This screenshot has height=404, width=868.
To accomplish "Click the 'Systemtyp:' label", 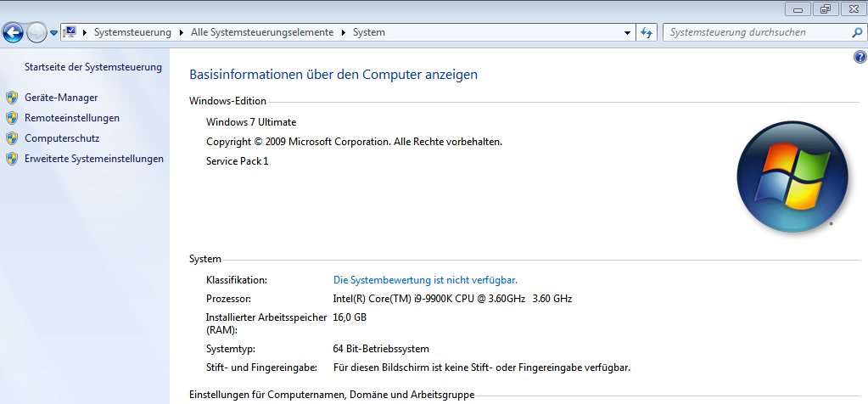I will (x=231, y=349).
